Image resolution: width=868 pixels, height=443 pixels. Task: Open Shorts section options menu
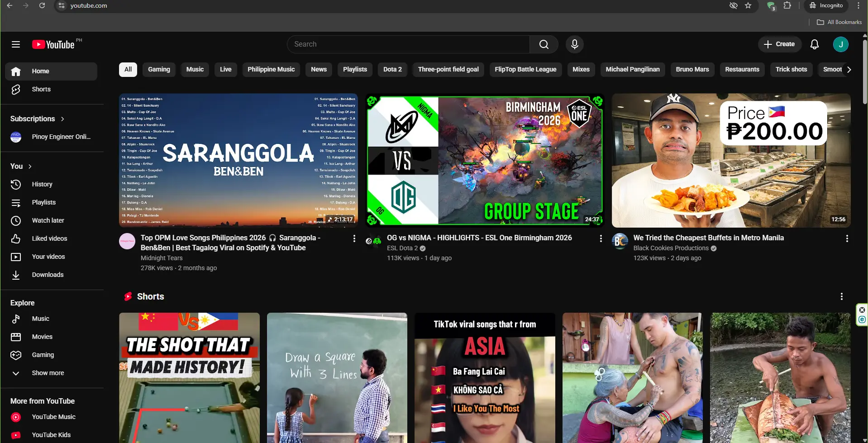[x=841, y=296]
